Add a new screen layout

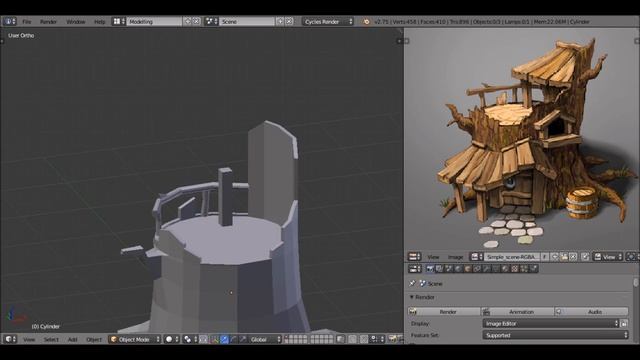(187, 21)
